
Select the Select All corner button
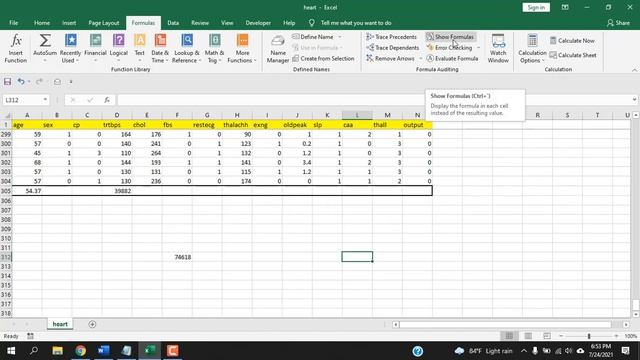tap(6, 115)
